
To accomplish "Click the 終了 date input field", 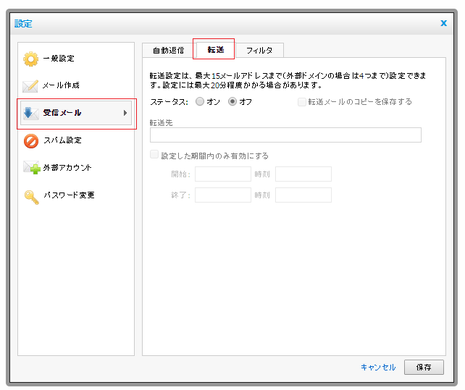I will [223, 195].
